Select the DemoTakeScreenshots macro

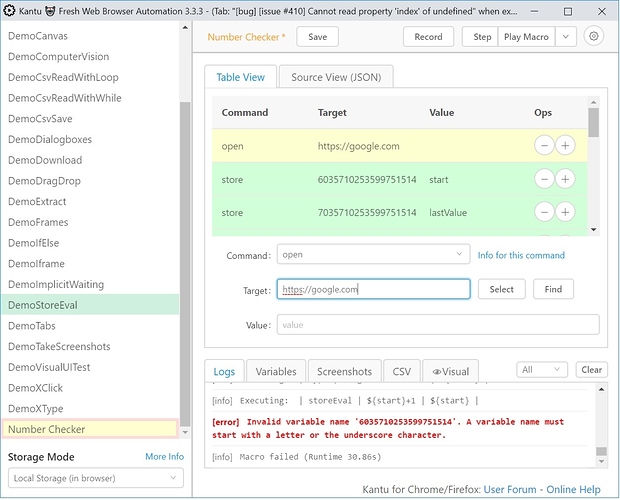pos(91,346)
